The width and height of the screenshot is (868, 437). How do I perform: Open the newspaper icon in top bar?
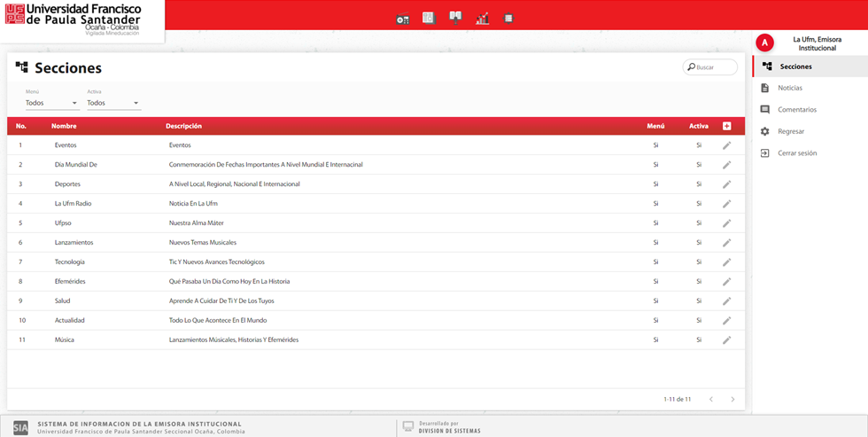(x=429, y=18)
